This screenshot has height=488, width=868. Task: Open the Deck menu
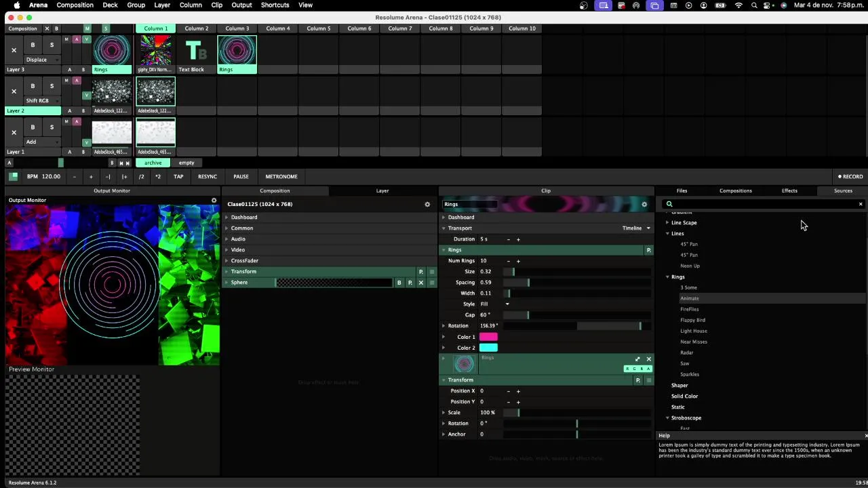110,5
